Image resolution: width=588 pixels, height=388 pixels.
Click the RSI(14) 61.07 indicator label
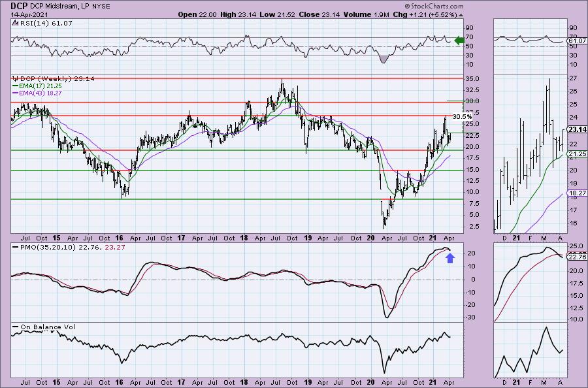coord(45,23)
